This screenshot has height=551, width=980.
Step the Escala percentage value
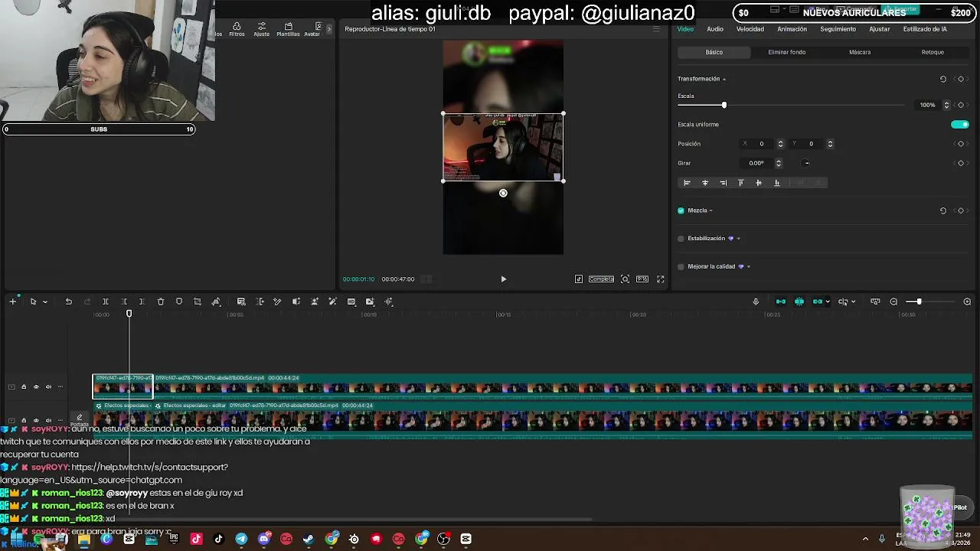coord(946,105)
